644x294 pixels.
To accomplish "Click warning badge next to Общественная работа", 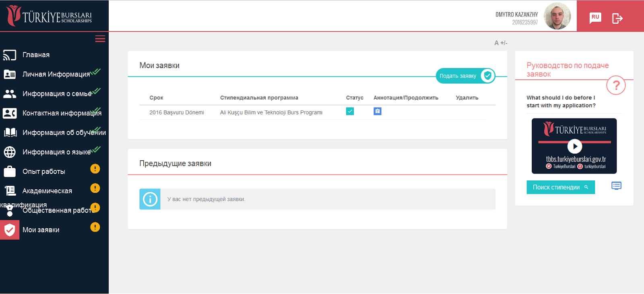I will 95,208.
